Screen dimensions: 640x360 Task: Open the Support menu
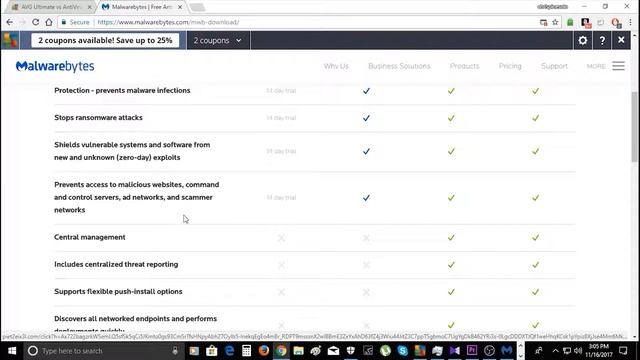point(554,66)
